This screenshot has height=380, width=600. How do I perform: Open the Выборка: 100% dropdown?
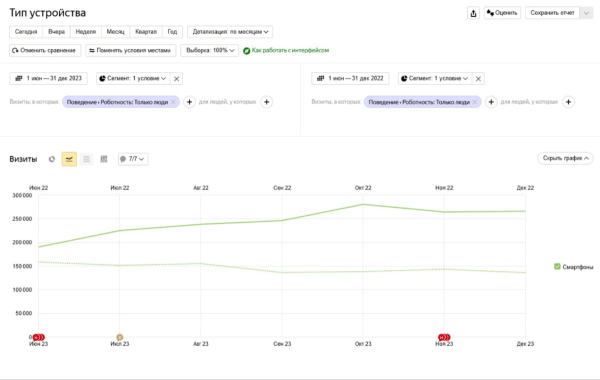[x=210, y=51]
